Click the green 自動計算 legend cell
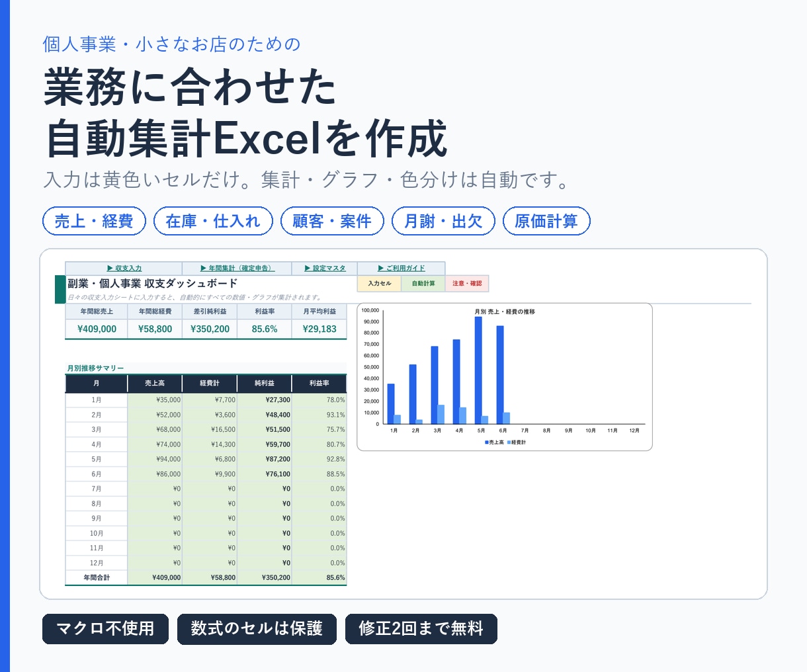 click(423, 283)
